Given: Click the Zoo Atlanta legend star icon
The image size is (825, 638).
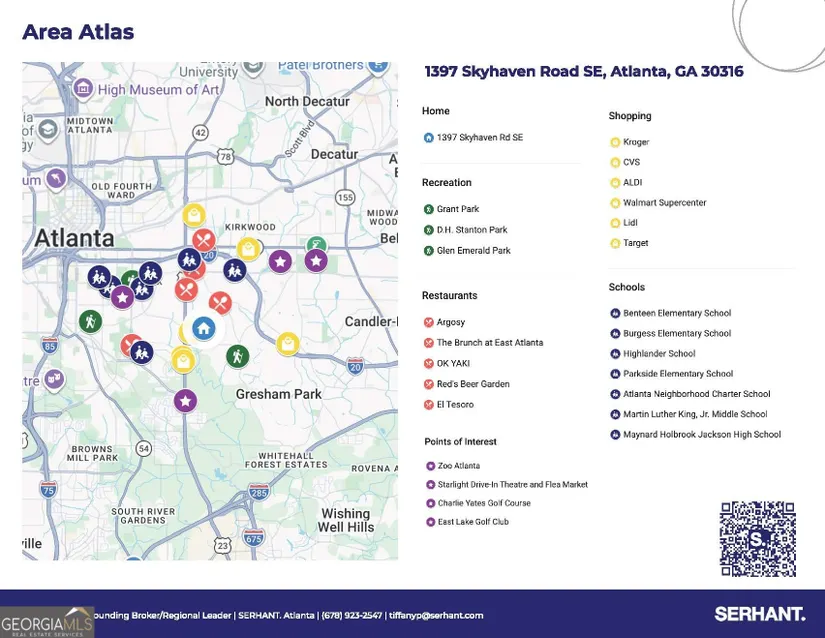Looking at the screenshot, I should coord(430,466).
